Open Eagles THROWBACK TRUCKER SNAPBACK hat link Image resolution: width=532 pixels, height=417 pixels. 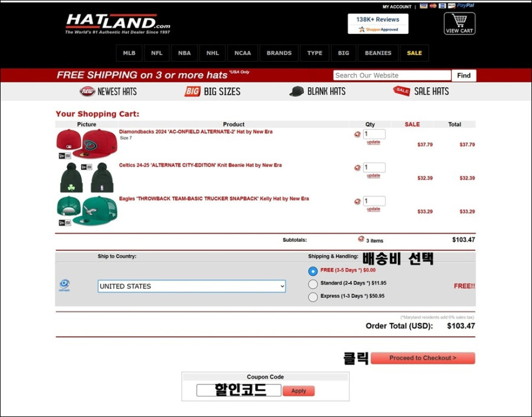point(214,198)
